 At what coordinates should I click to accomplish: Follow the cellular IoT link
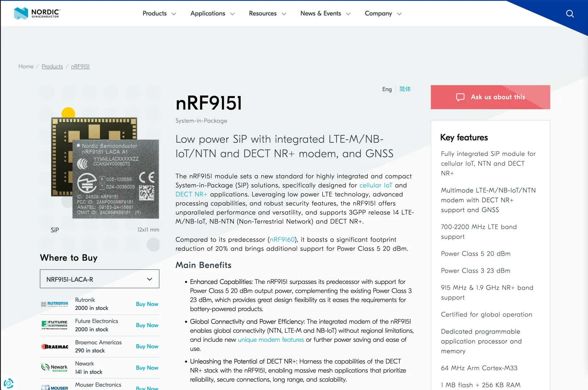[x=375, y=185]
